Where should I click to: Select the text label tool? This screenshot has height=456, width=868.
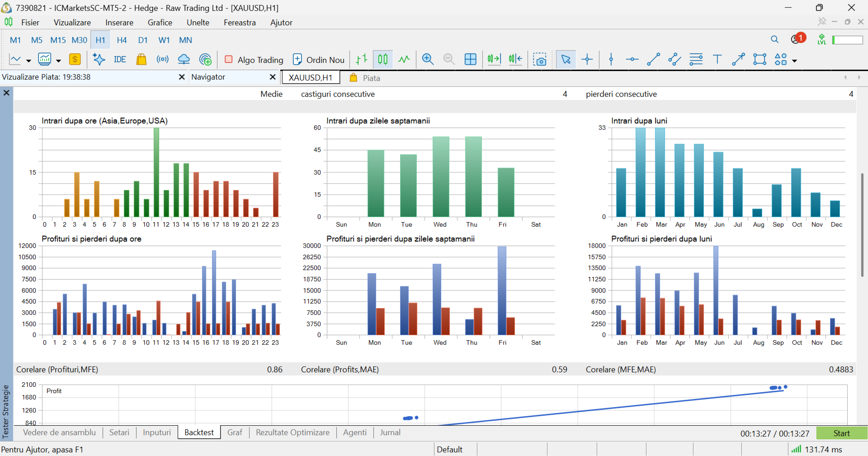pos(717,59)
